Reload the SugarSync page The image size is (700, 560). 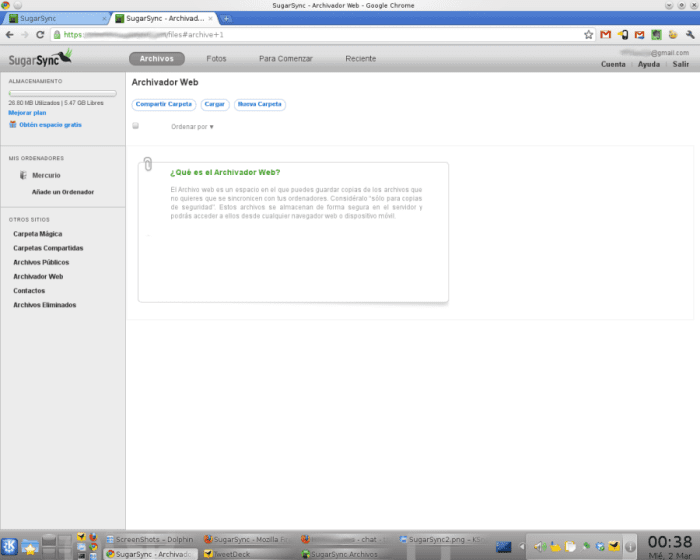click(40, 34)
